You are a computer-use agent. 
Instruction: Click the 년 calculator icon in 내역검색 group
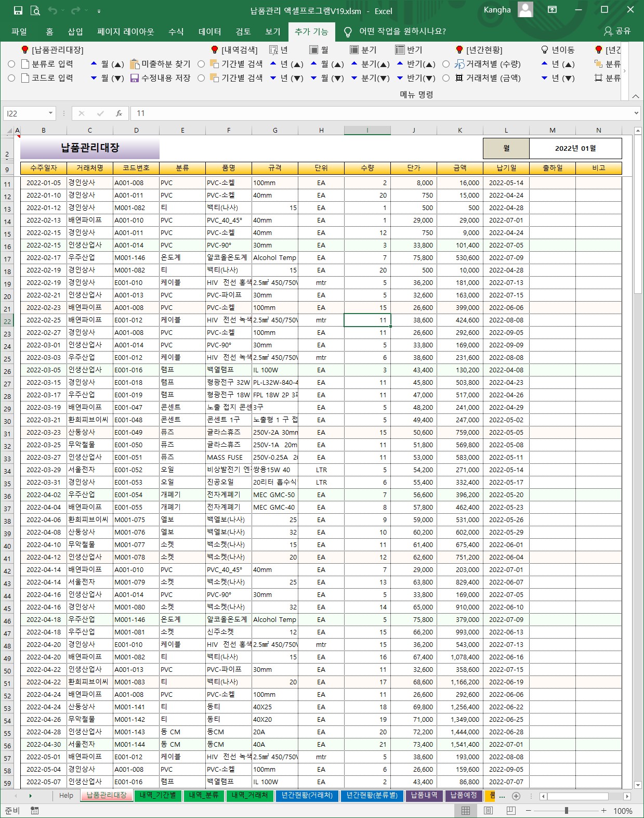tap(273, 50)
